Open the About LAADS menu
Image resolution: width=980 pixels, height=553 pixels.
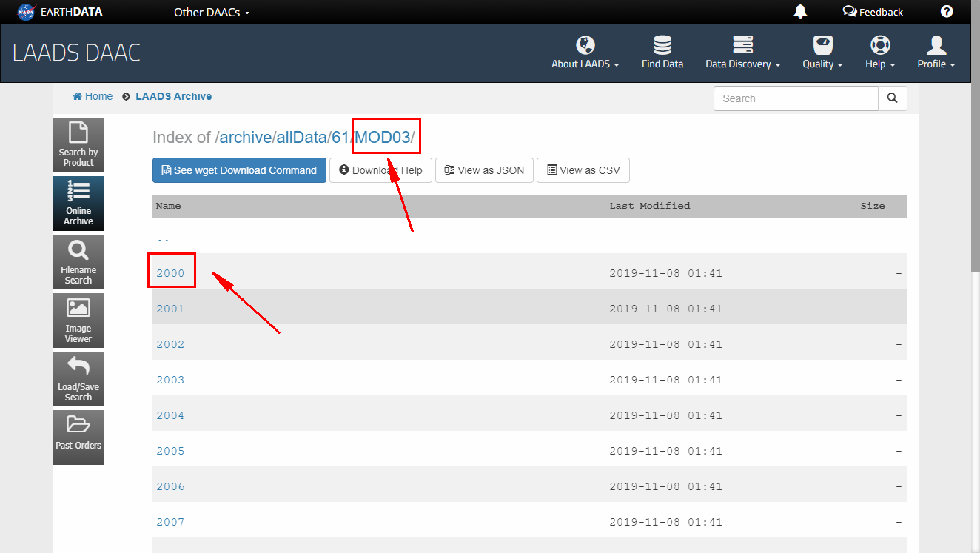(585, 53)
